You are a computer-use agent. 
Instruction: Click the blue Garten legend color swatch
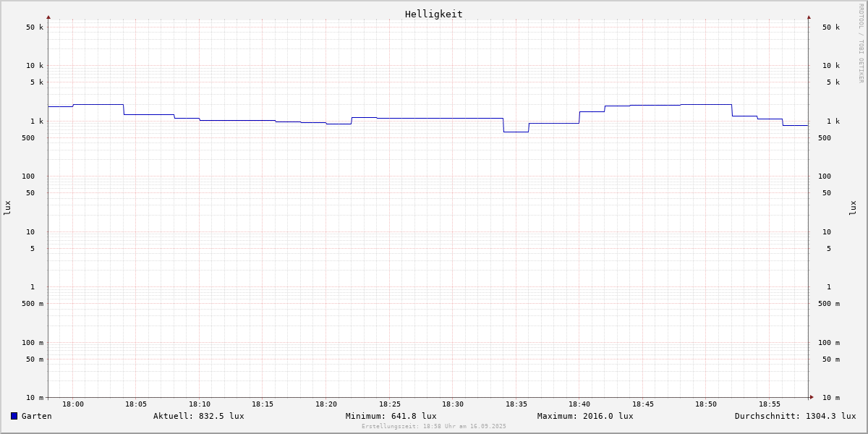(14, 416)
